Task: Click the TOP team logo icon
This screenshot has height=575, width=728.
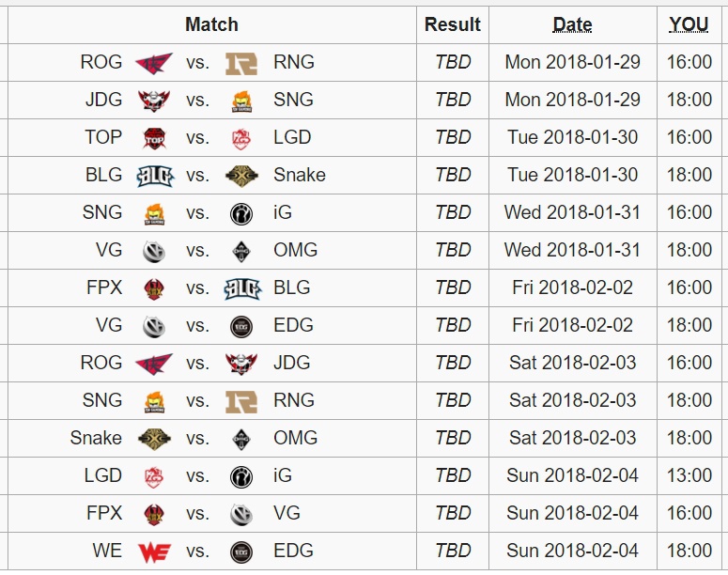Action: [x=155, y=138]
